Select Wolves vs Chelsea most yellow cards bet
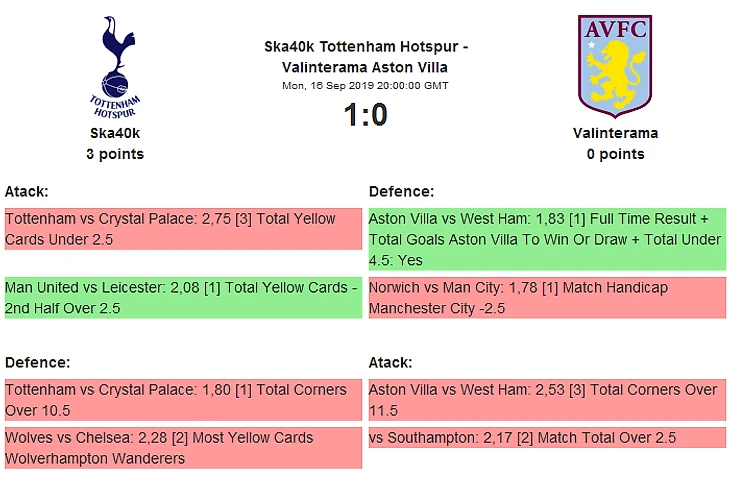 pyautogui.click(x=183, y=448)
